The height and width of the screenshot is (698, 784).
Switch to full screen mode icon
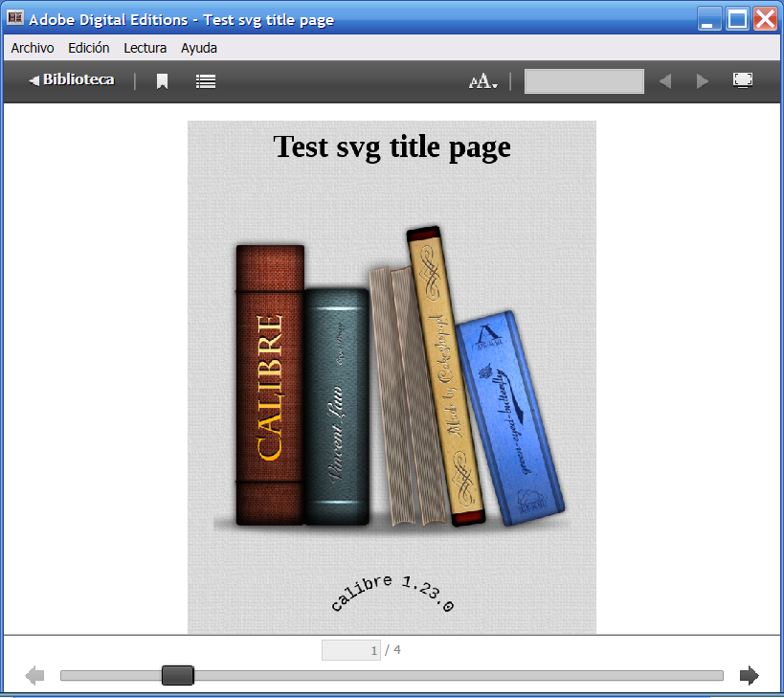(x=743, y=80)
